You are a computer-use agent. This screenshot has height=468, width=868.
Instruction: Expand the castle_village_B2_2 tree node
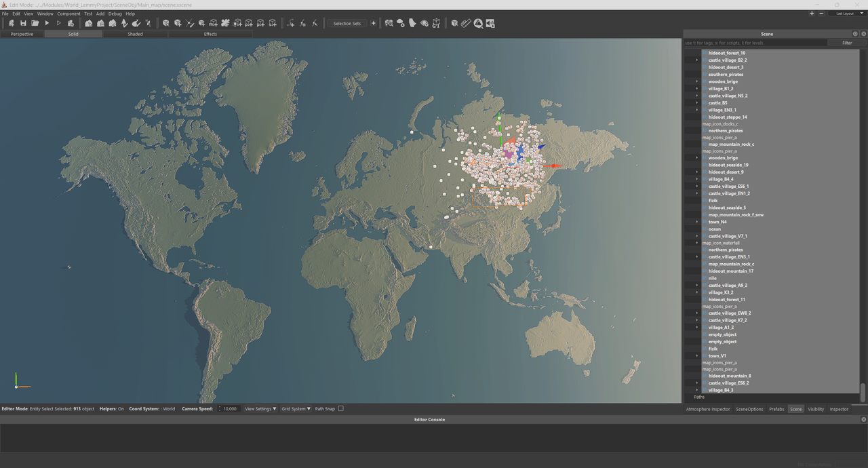696,60
